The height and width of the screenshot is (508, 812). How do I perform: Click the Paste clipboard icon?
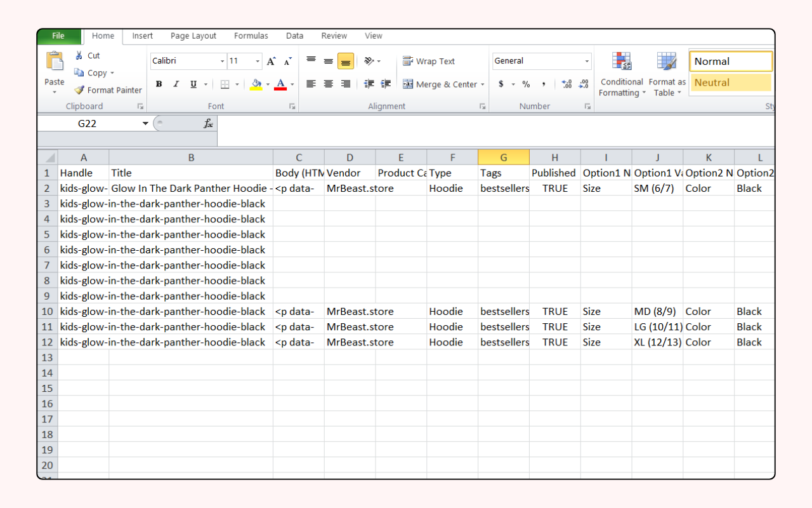coord(55,62)
